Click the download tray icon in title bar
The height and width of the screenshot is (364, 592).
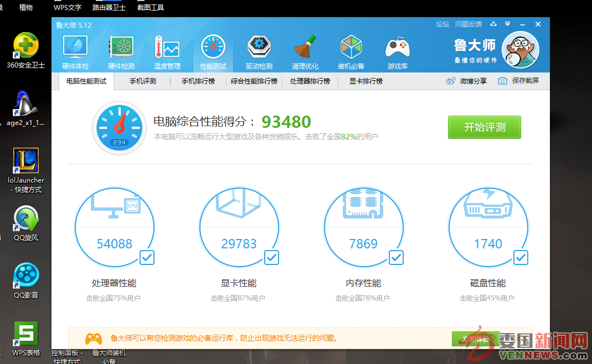tap(493, 24)
